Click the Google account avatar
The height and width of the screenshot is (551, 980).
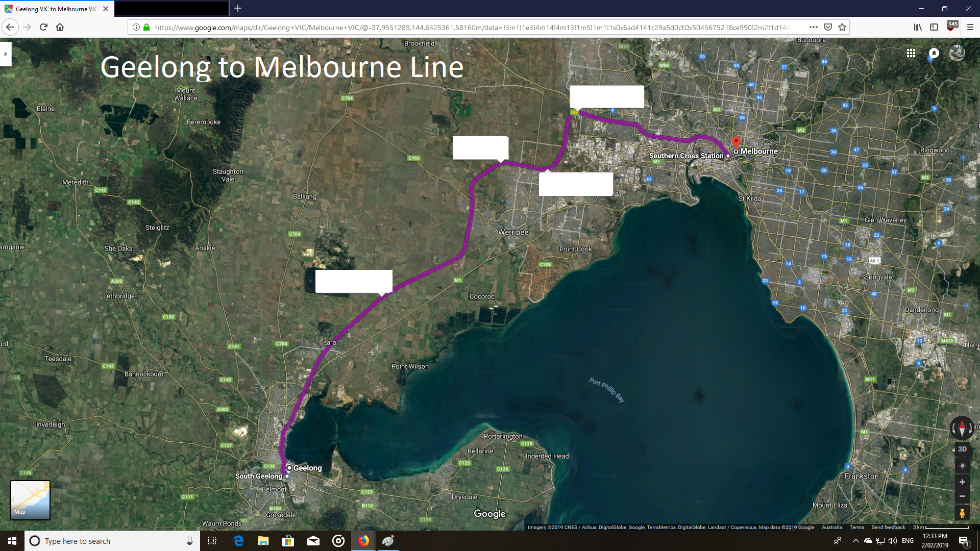click(x=957, y=53)
